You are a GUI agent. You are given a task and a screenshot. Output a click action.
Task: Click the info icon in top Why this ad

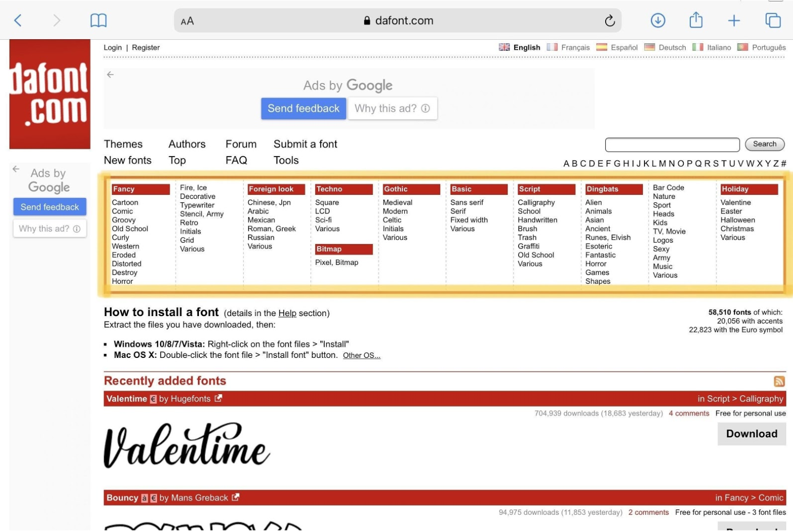pyautogui.click(x=425, y=108)
